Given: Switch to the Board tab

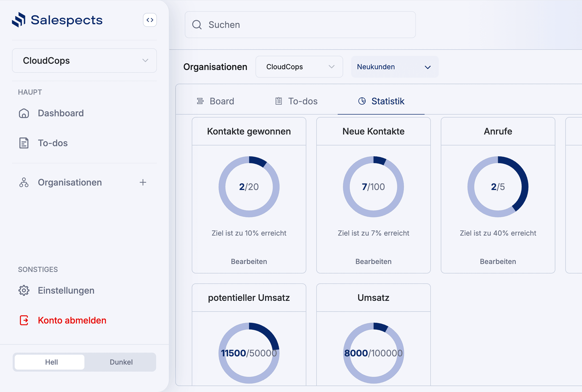Looking at the screenshot, I should pyautogui.click(x=216, y=101).
